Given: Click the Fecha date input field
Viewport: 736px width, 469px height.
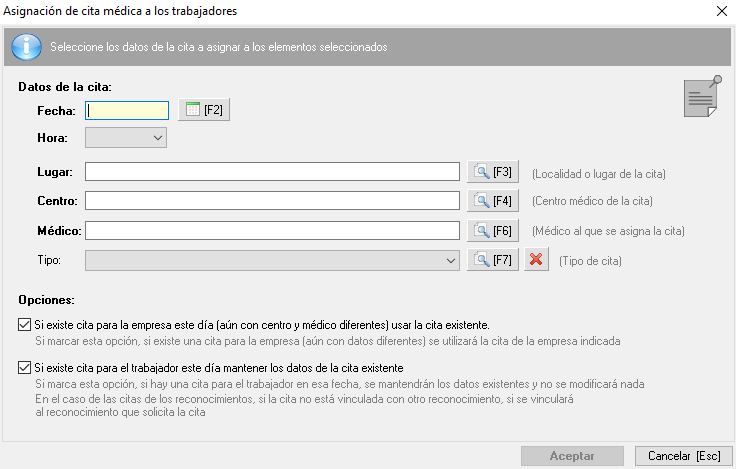Looking at the screenshot, I should pyautogui.click(x=127, y=111).
